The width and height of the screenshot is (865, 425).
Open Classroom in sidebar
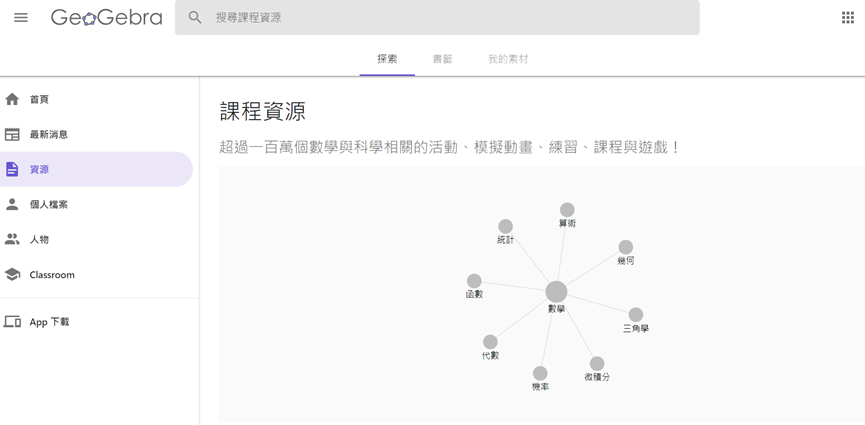[x=97, y=274]
